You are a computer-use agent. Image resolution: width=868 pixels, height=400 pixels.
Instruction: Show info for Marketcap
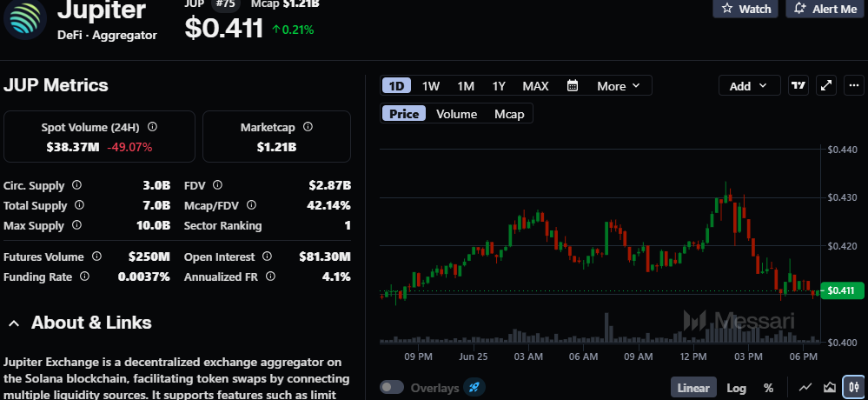308,127
